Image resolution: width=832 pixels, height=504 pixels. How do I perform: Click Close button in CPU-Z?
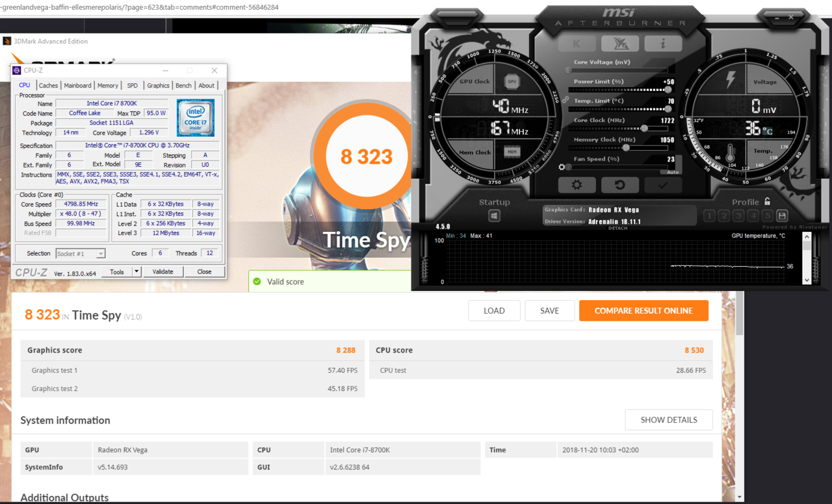[204, 272]
